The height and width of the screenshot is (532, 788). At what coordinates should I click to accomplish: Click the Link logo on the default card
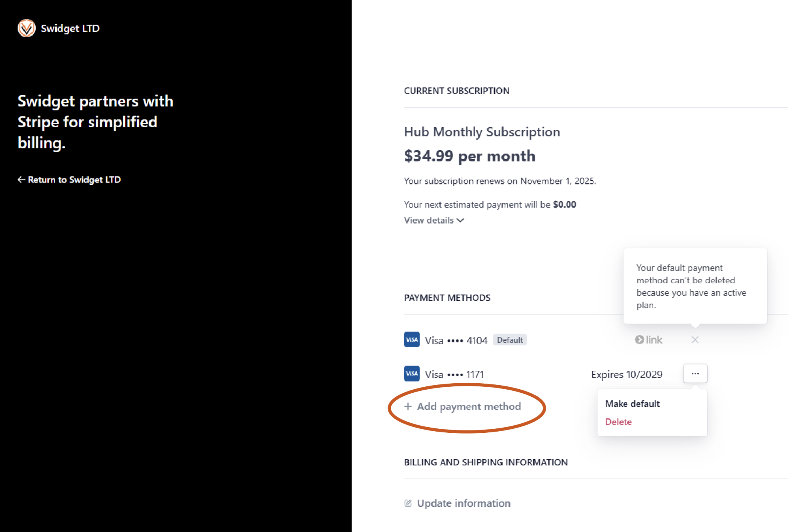click(648, 340)
